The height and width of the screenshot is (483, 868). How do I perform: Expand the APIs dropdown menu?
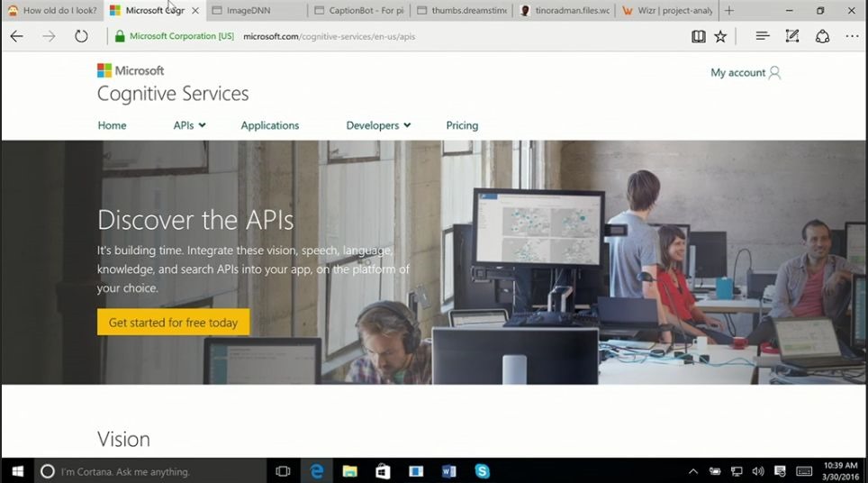tap(189, 125)
